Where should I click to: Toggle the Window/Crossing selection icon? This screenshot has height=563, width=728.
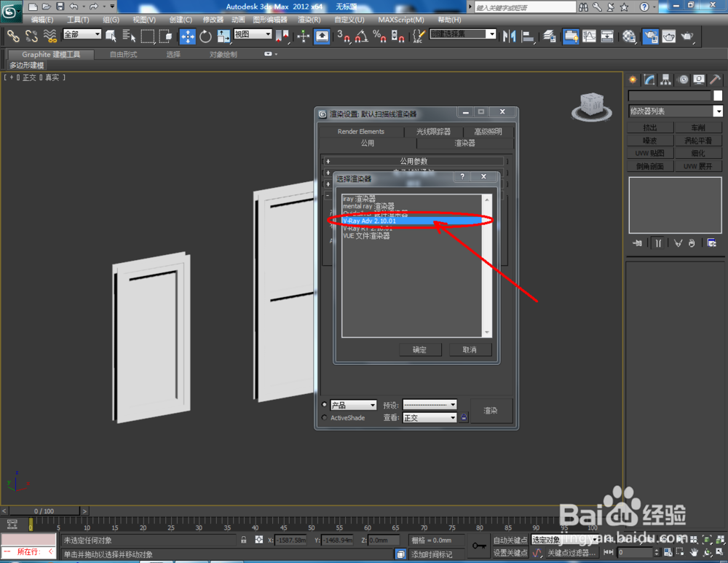click(165, 36)
